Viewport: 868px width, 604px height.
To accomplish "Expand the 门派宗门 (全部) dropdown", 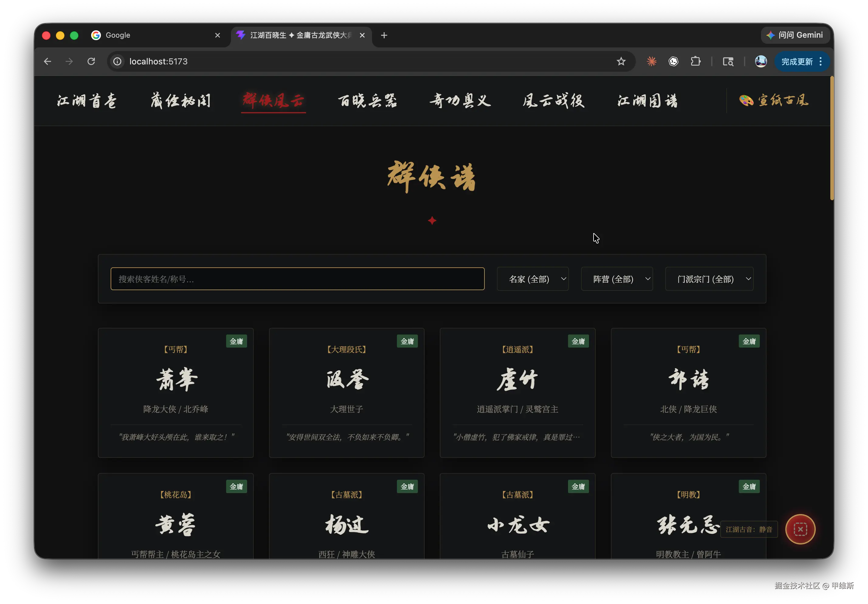I will click(709, 279).
